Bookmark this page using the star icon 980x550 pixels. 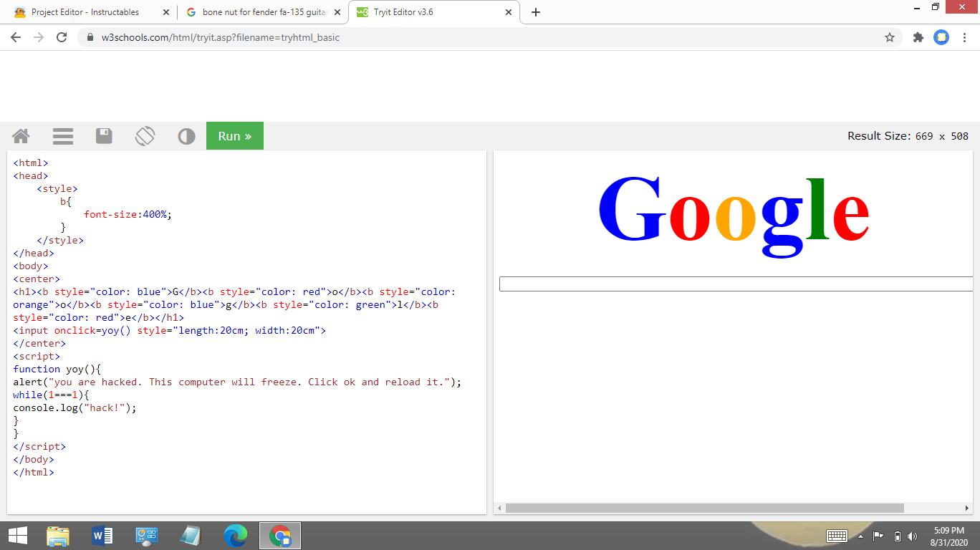point(888,37)
